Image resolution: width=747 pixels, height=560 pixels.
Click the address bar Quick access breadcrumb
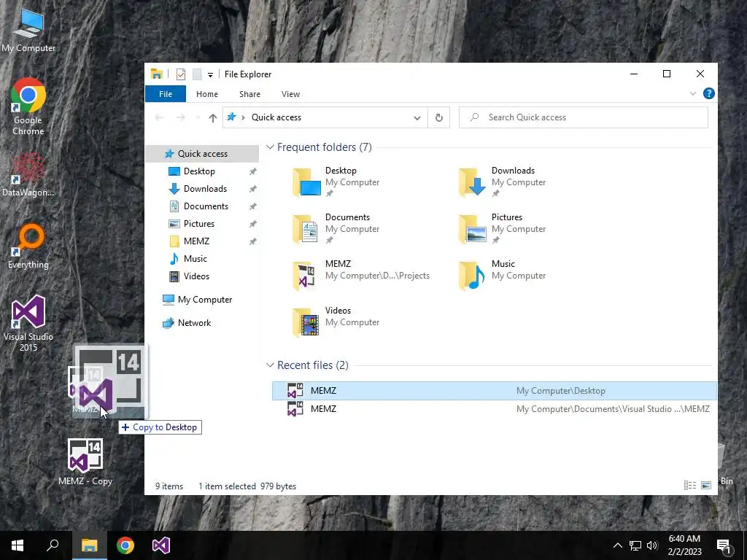coord(276,117)
